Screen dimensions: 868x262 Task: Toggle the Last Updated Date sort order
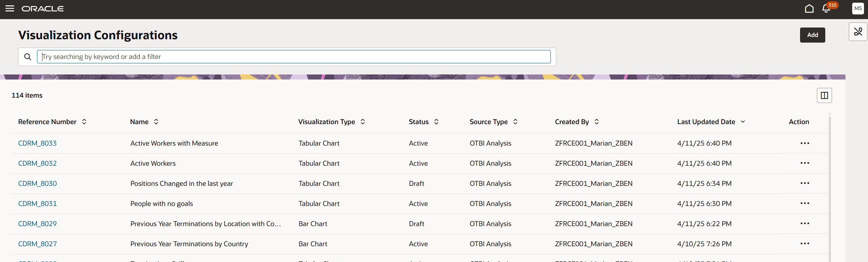[x=743, y=122]
